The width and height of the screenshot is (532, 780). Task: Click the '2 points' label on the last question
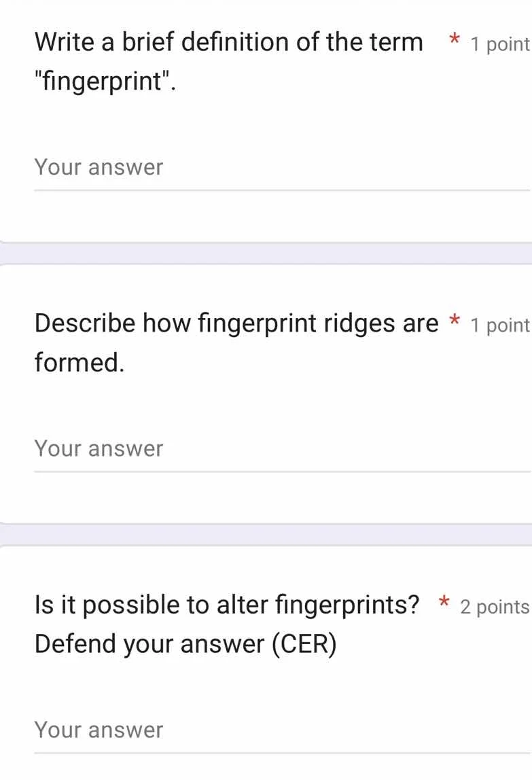496,607
